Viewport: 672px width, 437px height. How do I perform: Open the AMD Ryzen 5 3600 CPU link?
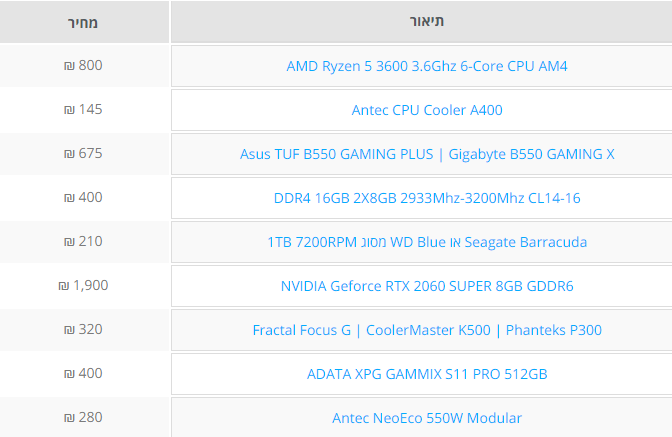[427, 66]
